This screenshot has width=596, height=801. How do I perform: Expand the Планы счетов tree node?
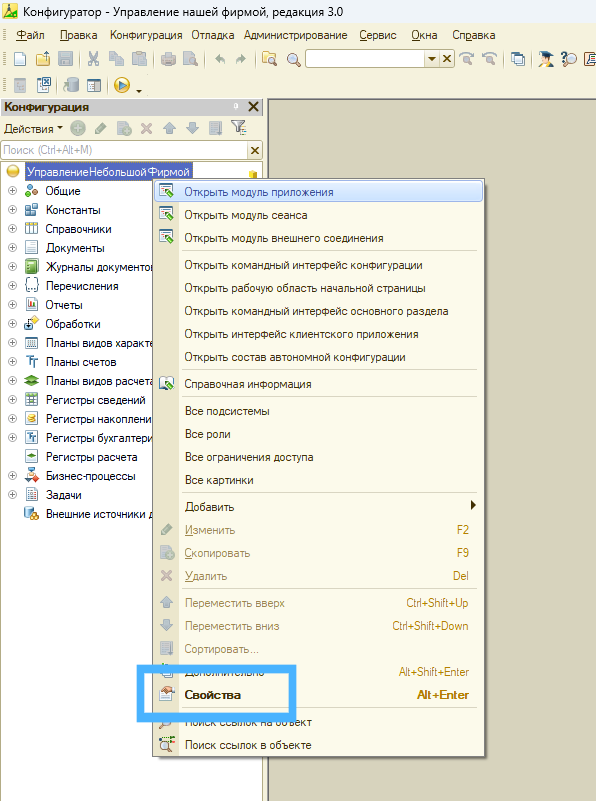[x=13, y=362]
